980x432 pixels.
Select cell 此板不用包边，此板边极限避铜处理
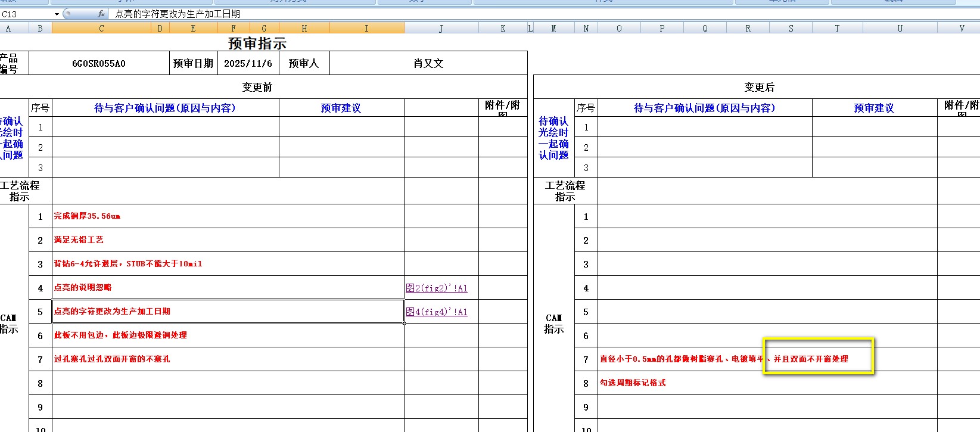pyautogui.click(x=228, y=335)
